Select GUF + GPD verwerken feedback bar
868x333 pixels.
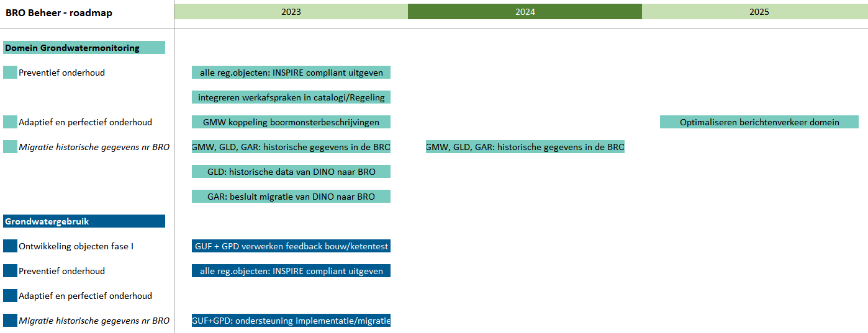291,246
